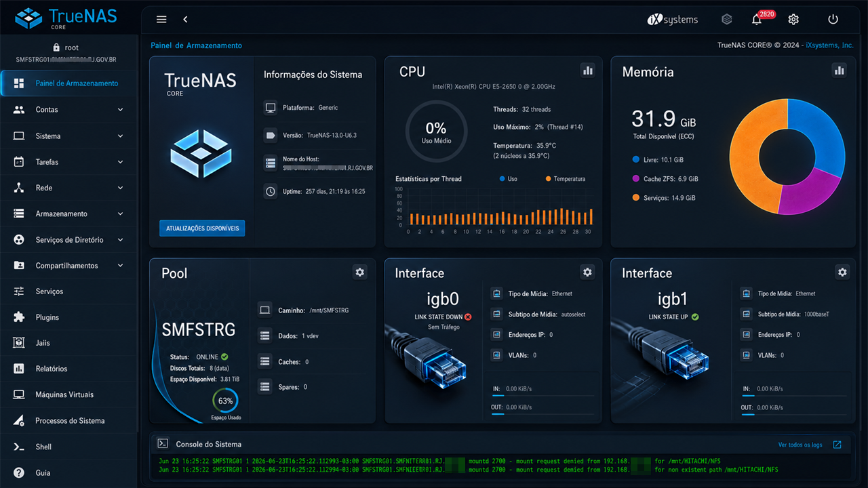Screen dimensions: 868x488
Task: Open the TrueCommand layers icon
Action: (727, 20)
